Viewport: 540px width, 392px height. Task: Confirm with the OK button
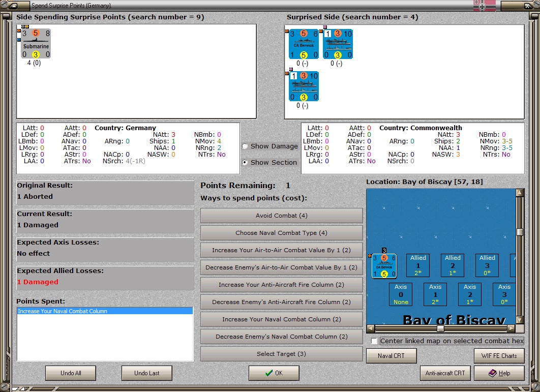pyautogui.click(x=274, y=373)
